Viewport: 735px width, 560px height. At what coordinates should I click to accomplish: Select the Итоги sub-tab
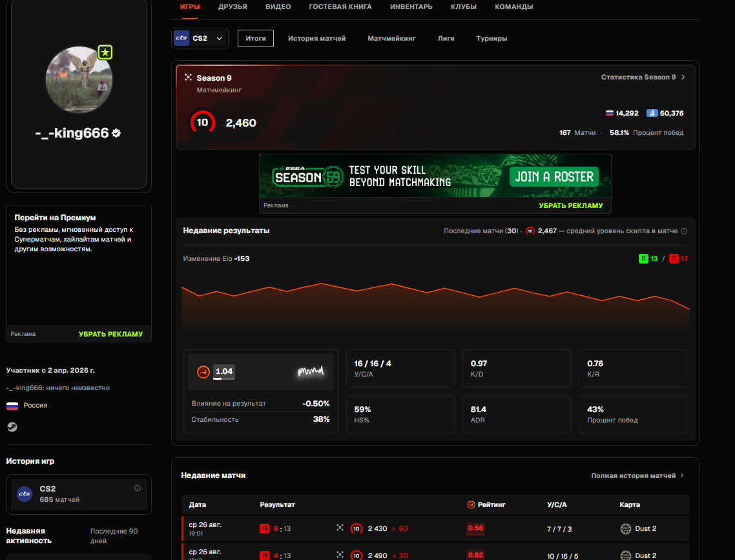click(256, 38)
